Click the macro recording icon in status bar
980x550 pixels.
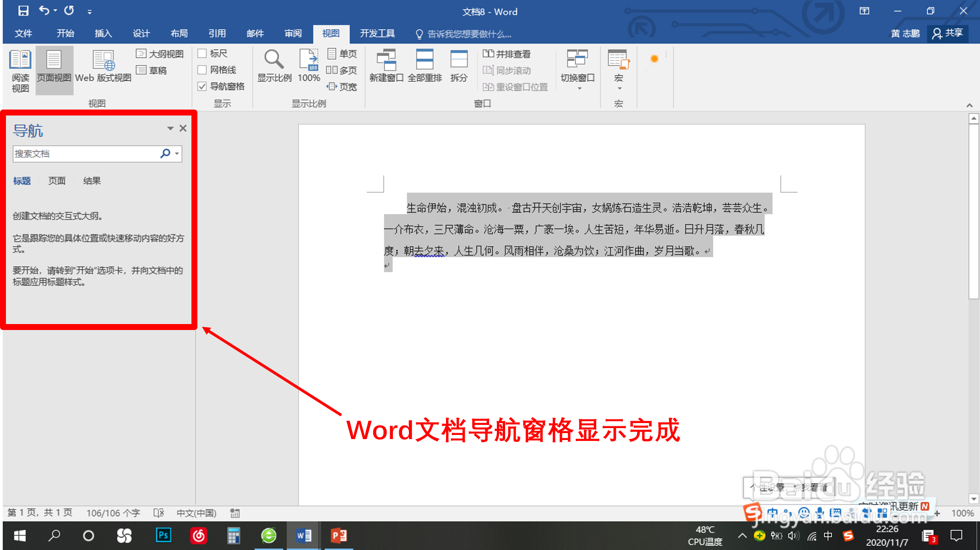click(x=235, y=513)
